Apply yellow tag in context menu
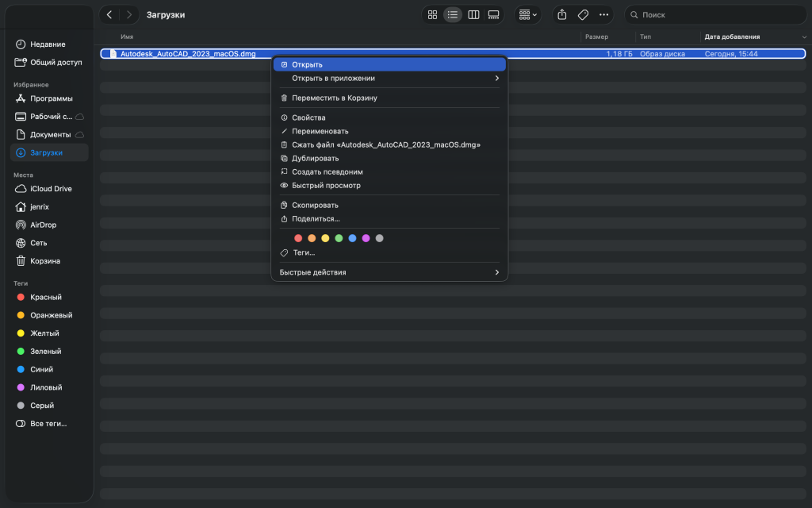Image resolution: width=812 pixels, height=508 pixels. (325, 238)
